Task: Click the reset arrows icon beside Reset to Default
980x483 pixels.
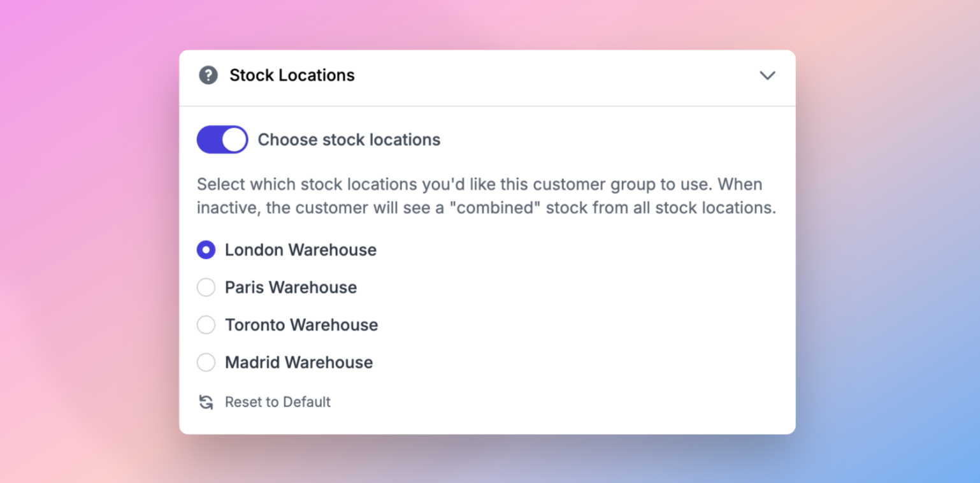Action: (x=205, y=402)
